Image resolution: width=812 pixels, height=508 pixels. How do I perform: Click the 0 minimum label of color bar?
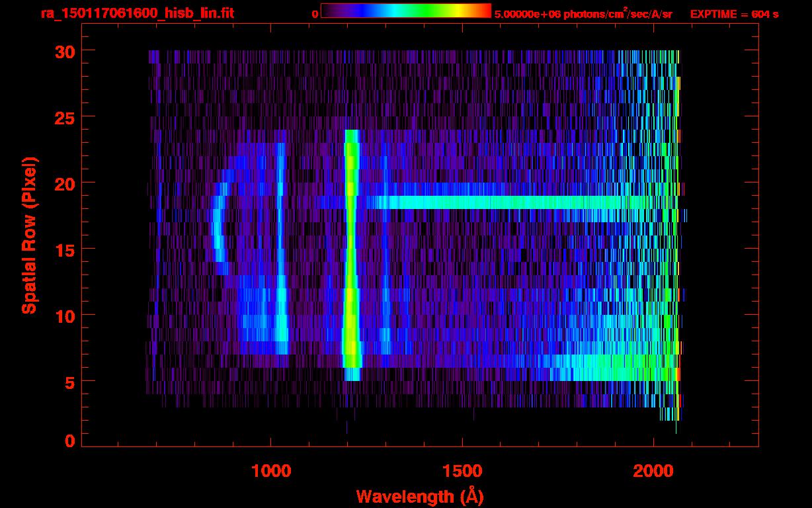tap(315, 14)
